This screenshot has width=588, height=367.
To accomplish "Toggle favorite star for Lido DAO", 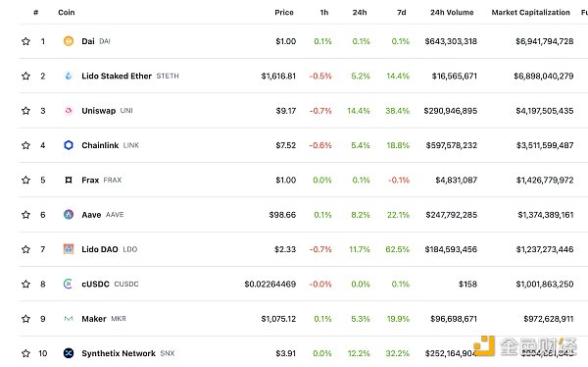I will point(25,249).
